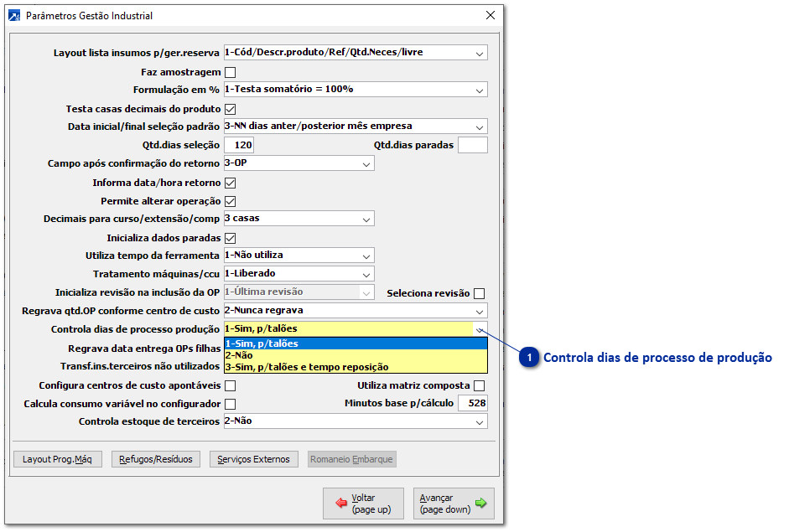Click the Refugos/Resíduos button

pyautogui.click(x=155, y=458)
